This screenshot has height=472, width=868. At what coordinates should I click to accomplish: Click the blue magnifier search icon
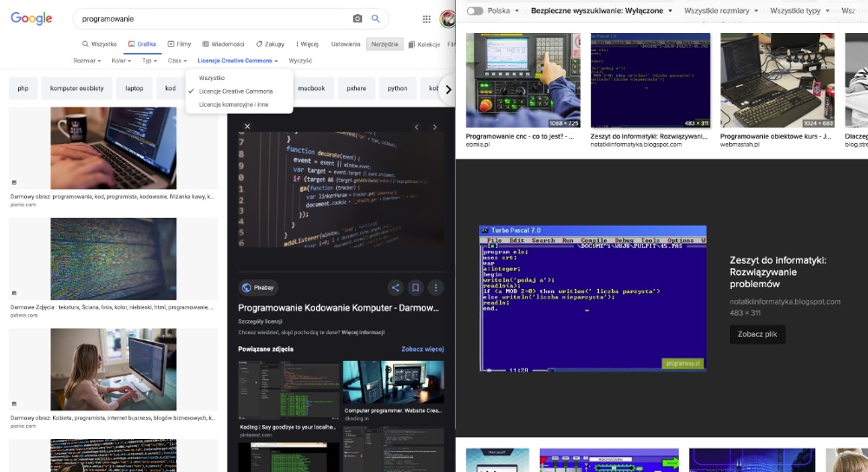pos(376,18)
